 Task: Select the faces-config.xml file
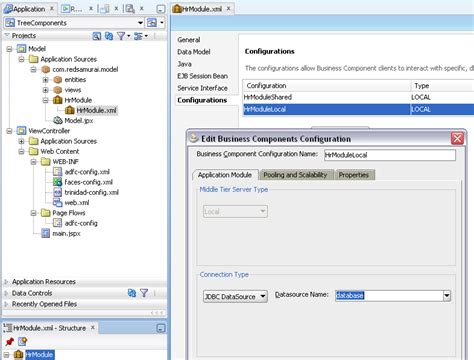[88, 182]
